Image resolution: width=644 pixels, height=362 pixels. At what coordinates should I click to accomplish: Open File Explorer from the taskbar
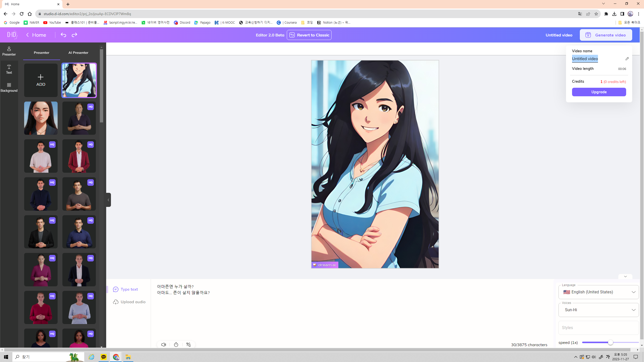click(128, 357)
